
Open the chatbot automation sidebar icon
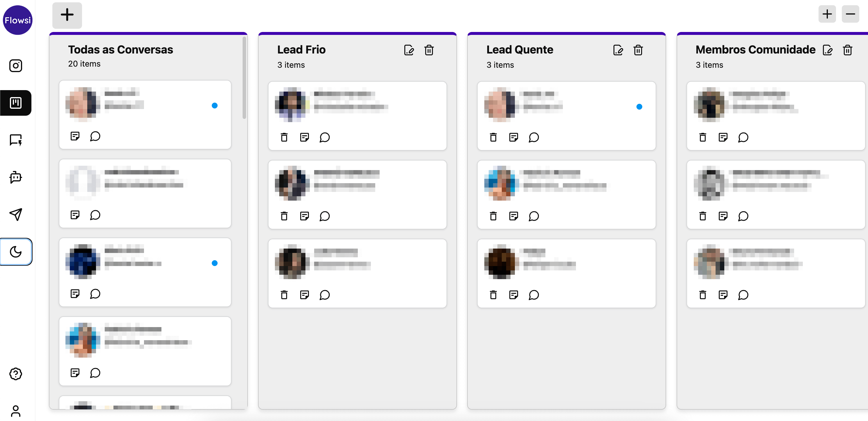pos(15,177)
